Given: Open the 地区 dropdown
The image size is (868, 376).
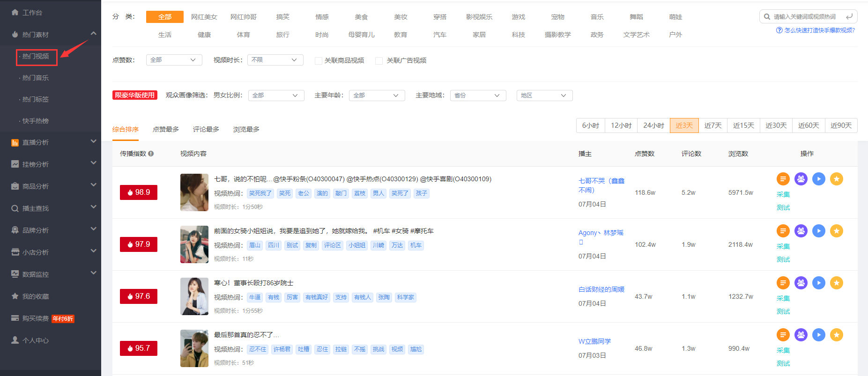Looking at the screenshot, I should pyautogui.click(x=545, y=96).
